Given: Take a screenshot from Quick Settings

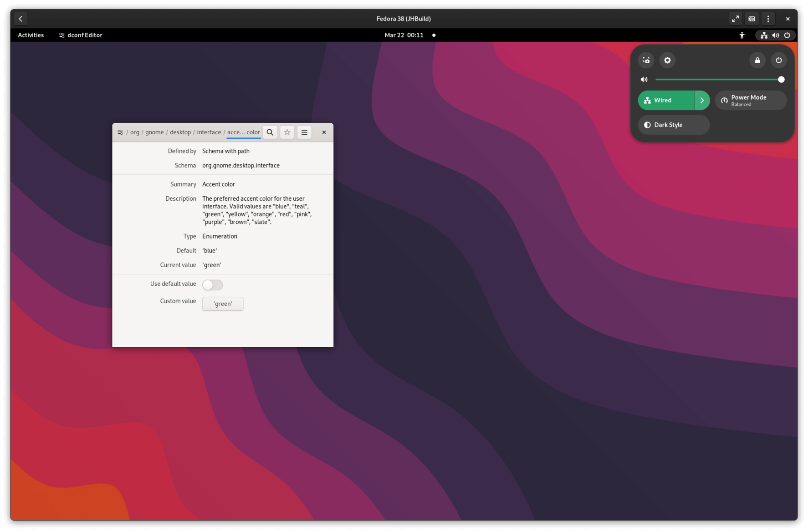Looking at the screenshot, I should pos(646,60).
